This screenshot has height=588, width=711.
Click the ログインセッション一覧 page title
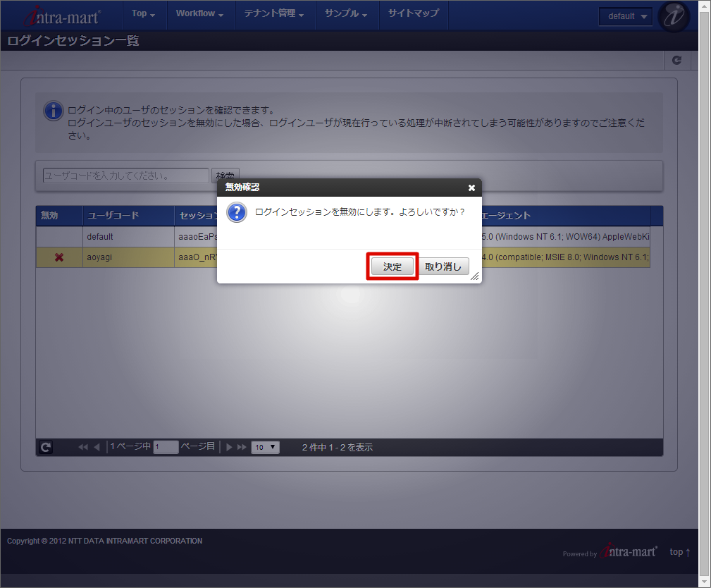pos(73,41)
